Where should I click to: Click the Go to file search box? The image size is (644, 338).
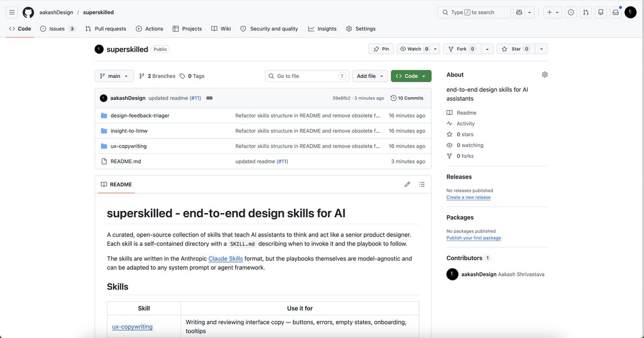tap(307, 76)
